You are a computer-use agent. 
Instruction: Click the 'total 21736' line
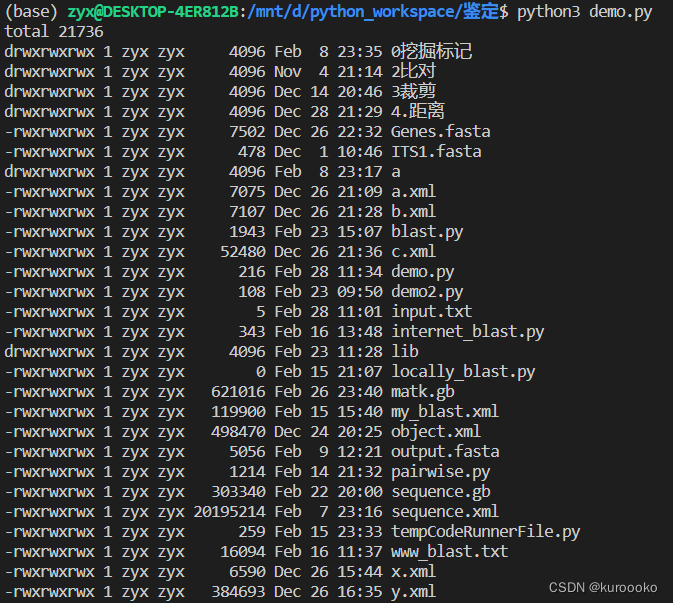click(54, 32)
